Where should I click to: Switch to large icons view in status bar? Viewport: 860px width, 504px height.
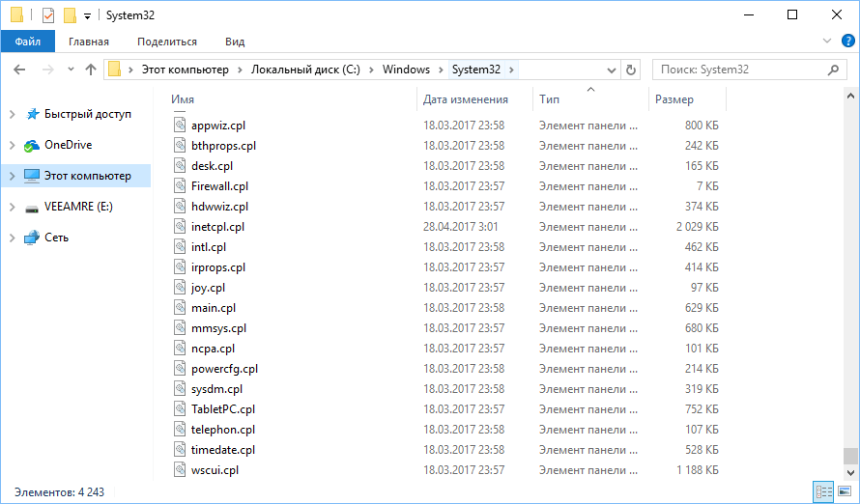846,491
